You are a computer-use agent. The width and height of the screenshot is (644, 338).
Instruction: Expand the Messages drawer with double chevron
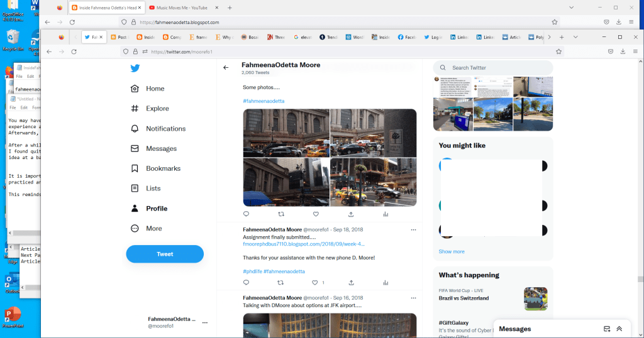coord(619,329)
